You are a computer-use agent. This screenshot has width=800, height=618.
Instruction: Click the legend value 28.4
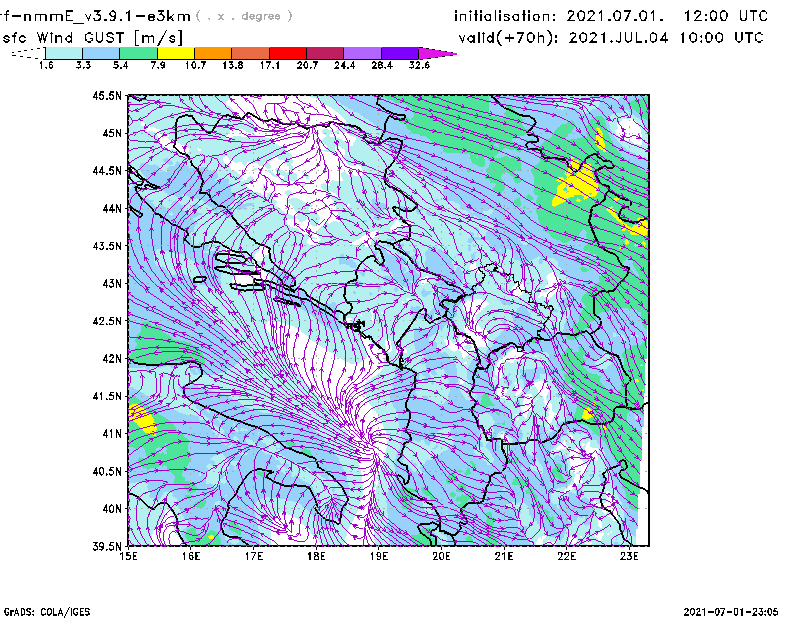tap(382, 65)
